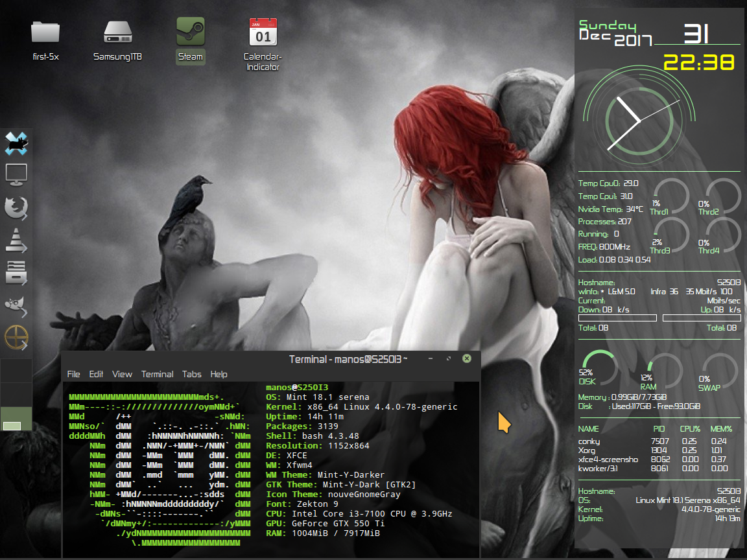
Task: Select the active green workspace in pager
Action: pyautogui.click(x=16, y=419)
